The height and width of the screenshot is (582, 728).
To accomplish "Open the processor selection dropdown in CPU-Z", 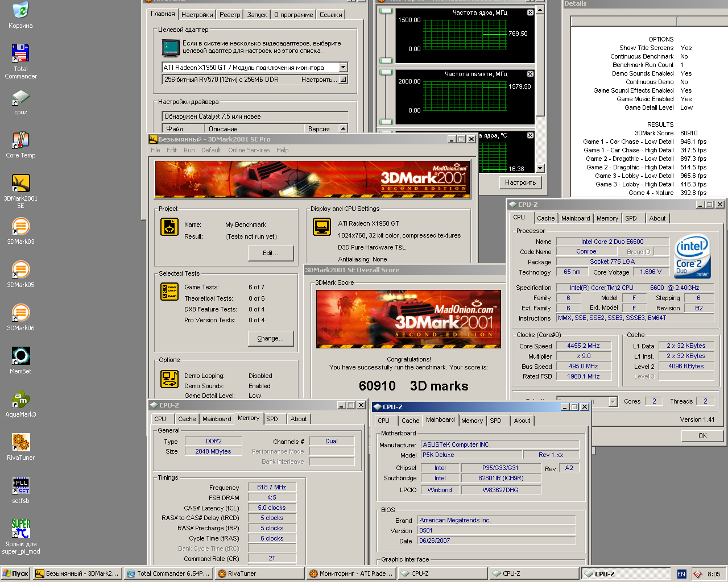I will point(613,402).
